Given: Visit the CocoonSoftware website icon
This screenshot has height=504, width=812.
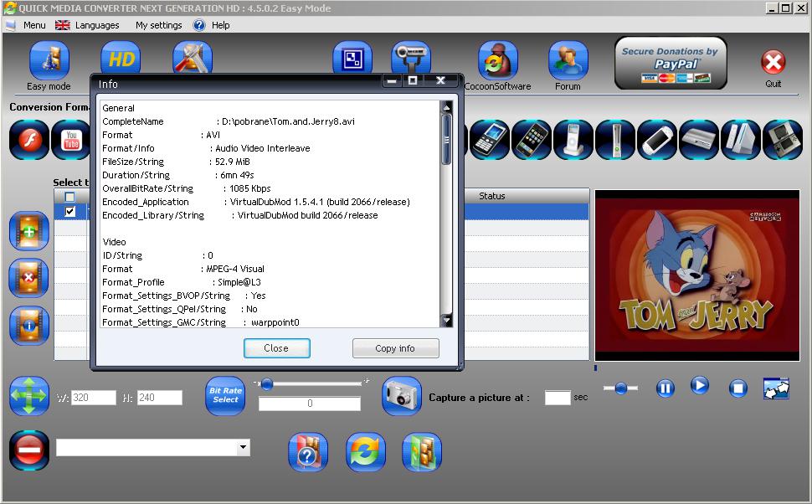Looking at the screenshot, I should [x=497, y=61].
